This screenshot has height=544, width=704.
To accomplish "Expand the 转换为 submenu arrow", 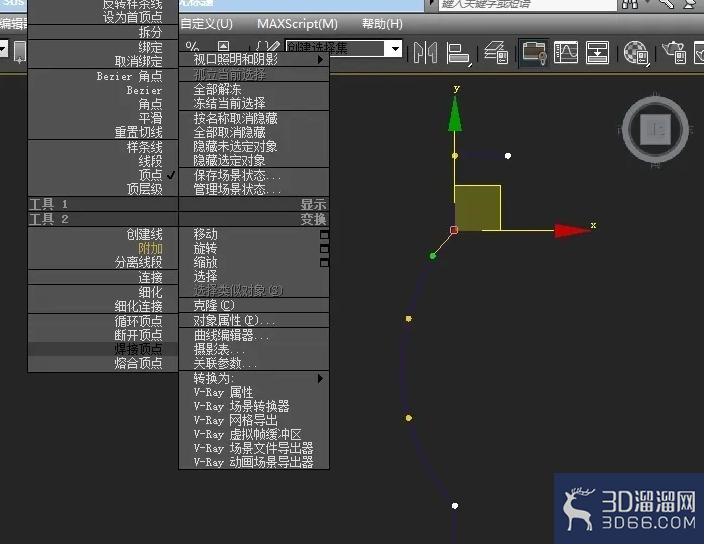I will pos(320,378).
